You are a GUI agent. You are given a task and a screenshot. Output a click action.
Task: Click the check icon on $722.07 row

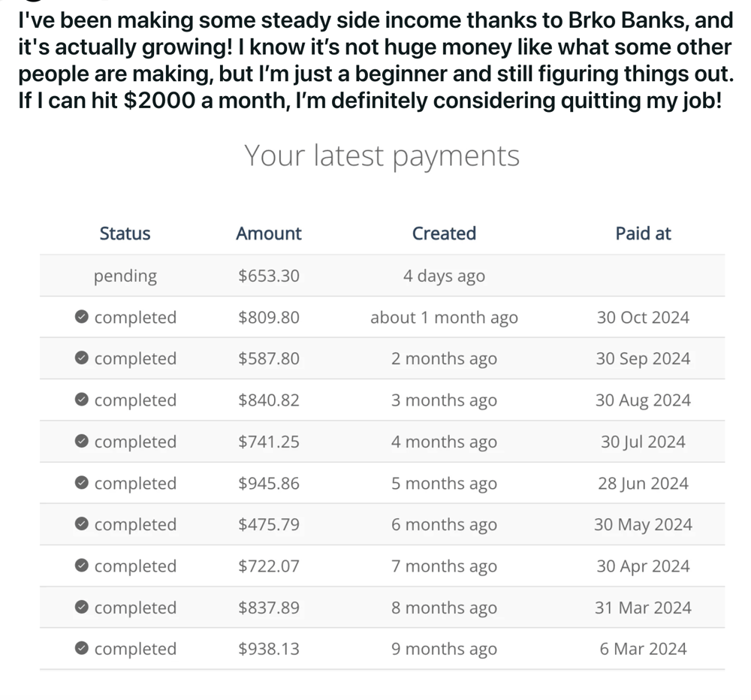[82, 566]
